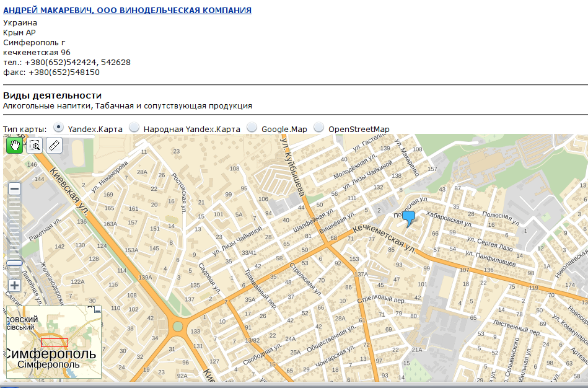This screenshot has width=588, height=388.
Task: Click the roundabout circle on the map
Action: (178, 326)
